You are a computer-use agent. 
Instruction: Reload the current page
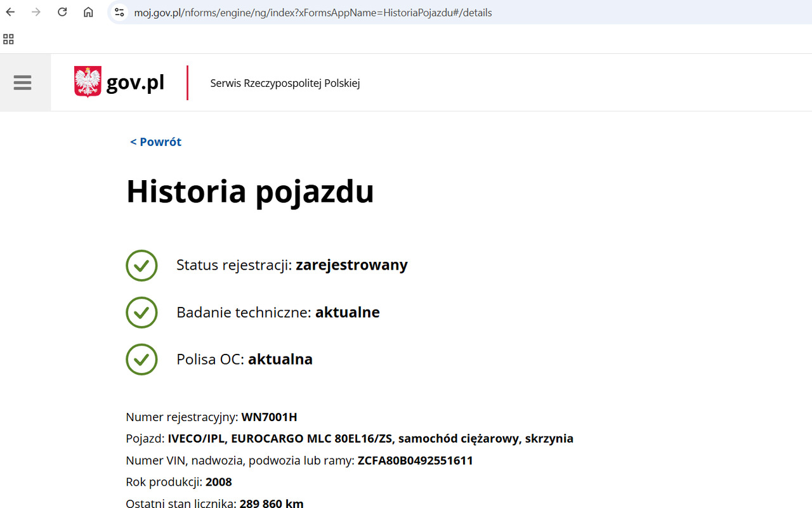pos(62,12)
